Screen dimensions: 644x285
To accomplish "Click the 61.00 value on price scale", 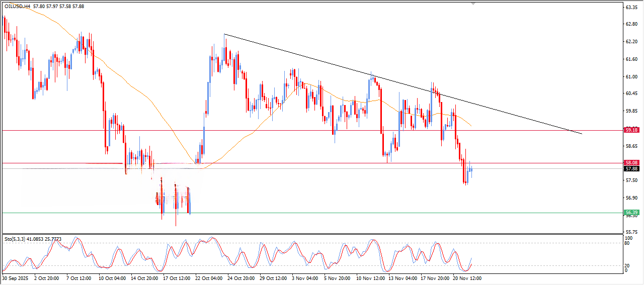I will click(x=631, y=76).
